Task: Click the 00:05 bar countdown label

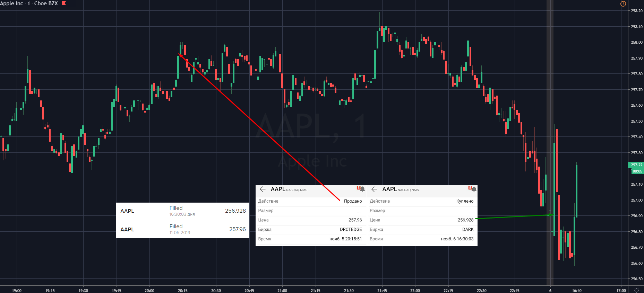Action: [637, 171]
